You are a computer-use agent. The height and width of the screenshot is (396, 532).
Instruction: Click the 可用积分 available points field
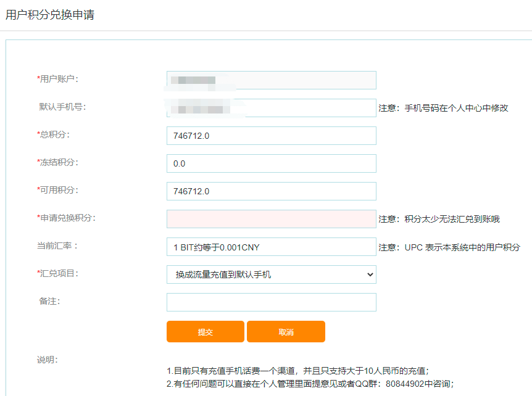coord(270,191)
